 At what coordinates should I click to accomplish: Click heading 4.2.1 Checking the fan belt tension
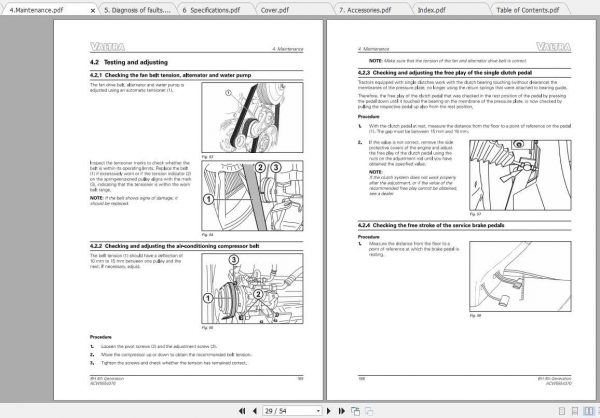[x=171, y=75]
